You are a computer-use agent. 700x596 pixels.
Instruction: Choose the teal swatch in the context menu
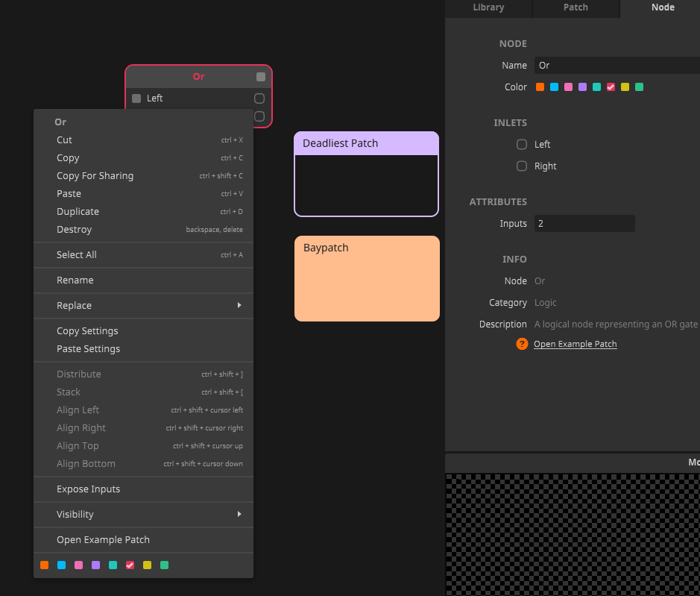[x=113, y=565]
